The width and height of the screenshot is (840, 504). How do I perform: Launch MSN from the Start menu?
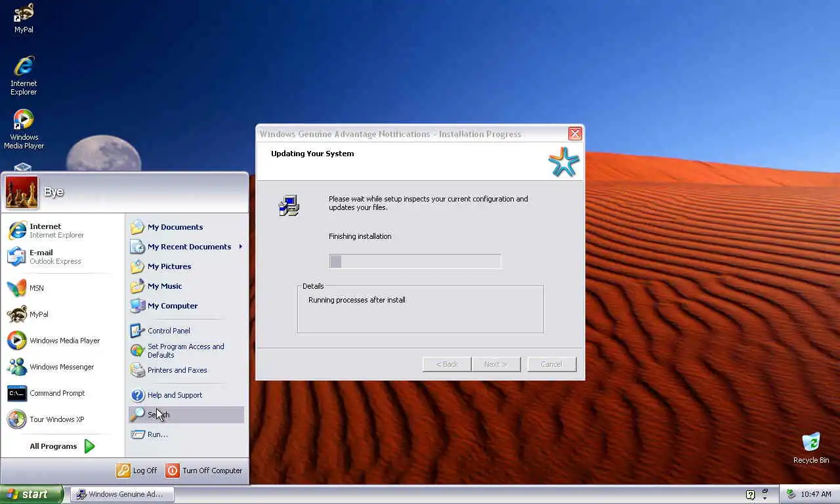[62, 288]
